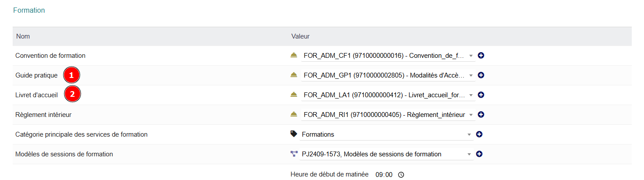The image size is (644, 180).
Task: Click plus icon beside Convention de formation value
Action: [481, 56]
